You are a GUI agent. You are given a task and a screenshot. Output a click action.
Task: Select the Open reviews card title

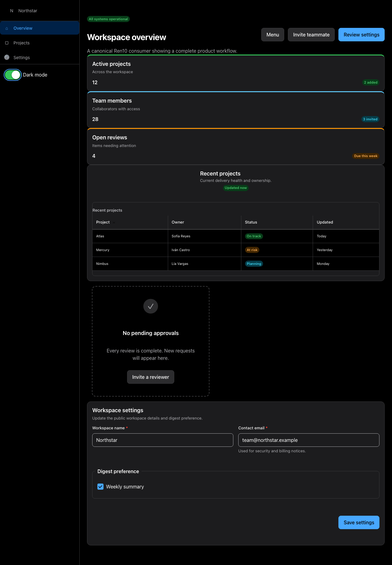click(x=110, y=137)
